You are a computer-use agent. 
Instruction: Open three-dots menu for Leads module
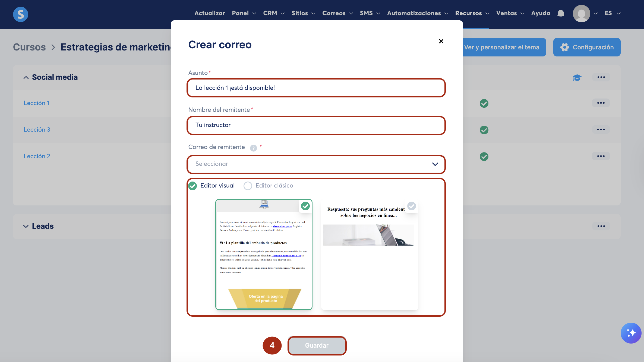coord(601,226)
